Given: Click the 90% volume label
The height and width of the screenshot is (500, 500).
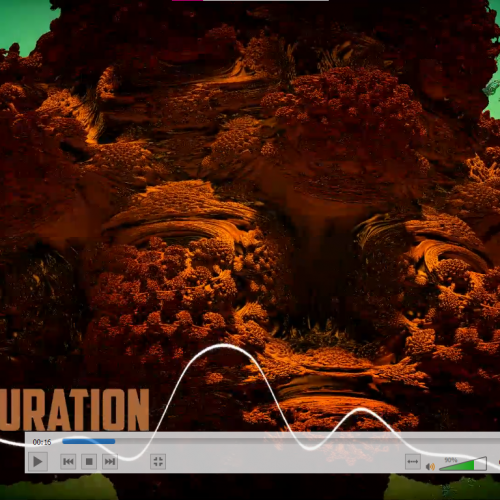Looking at the screenshot, I should [451, 460].
